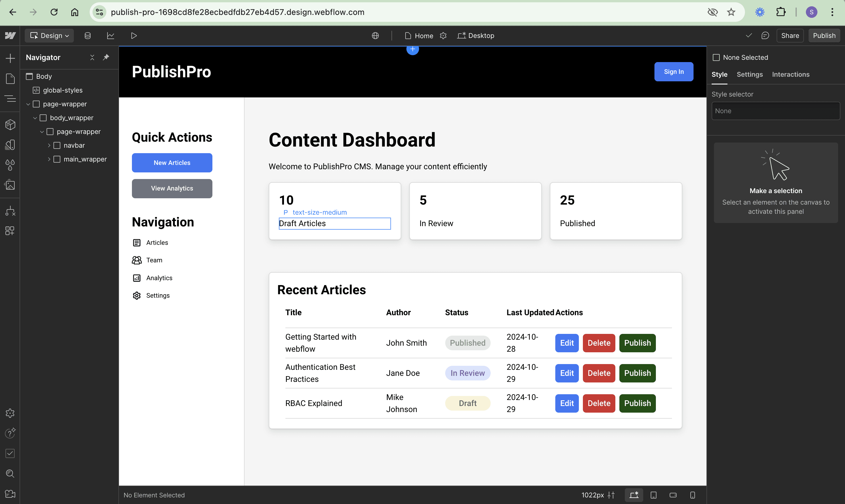
Task: Open the CMS database icon in toolbar
Action: [88, 36]
